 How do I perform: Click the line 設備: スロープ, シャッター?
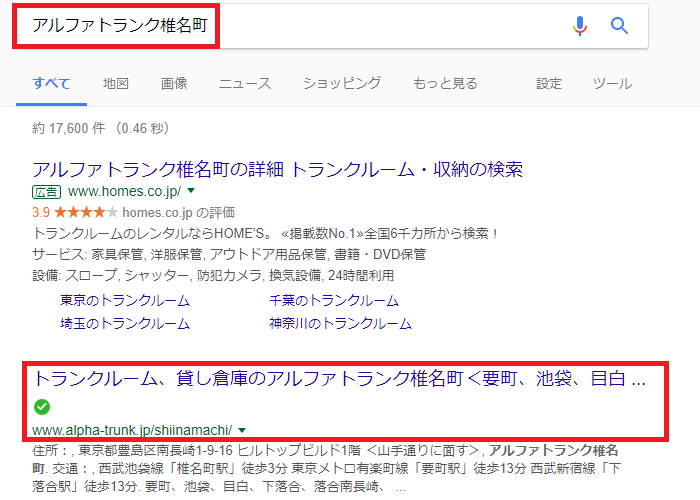pos(213,275)
